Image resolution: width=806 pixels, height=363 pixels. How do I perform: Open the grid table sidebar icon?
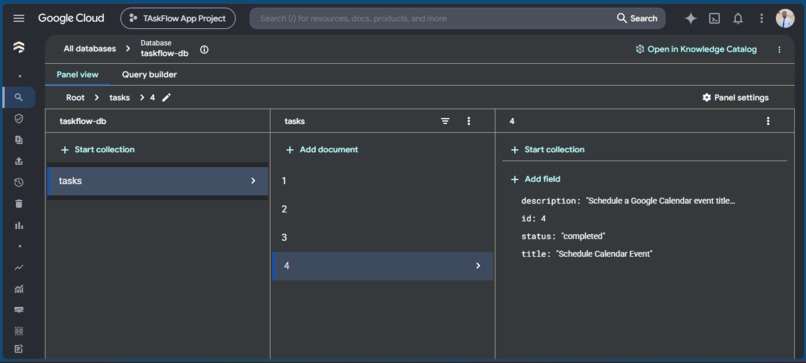tap(19, 331)
